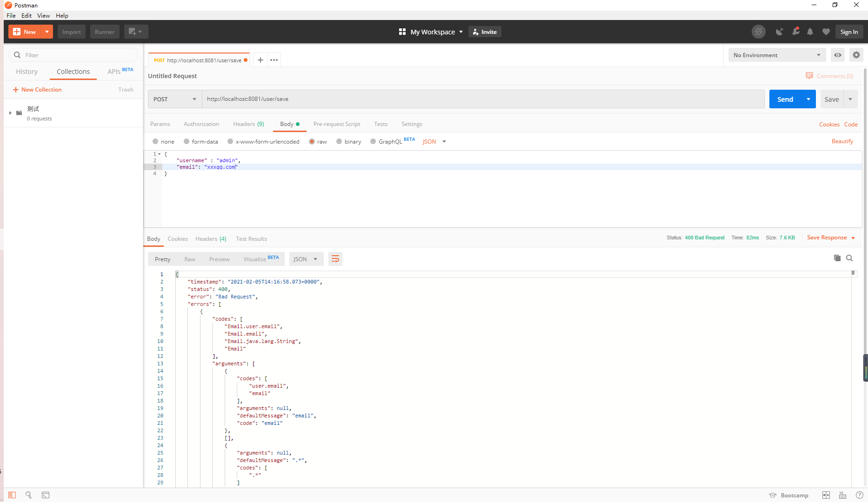Open notifications bell icon
This screenshot has height=502, width=868.
pyautogui.click(x=810, y=32)
